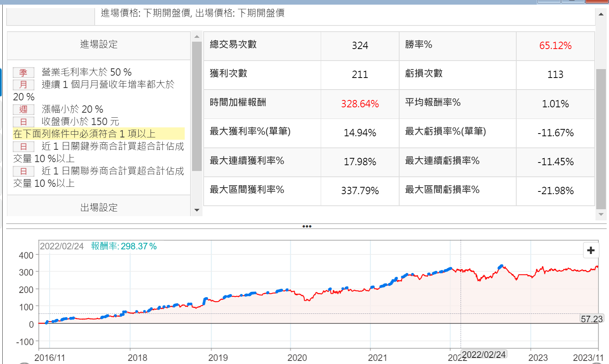This screenshot has width=609, height=364.
Task: Click the 65.12% win rate value
Action: pyautogui.click(x=555, y=46)
